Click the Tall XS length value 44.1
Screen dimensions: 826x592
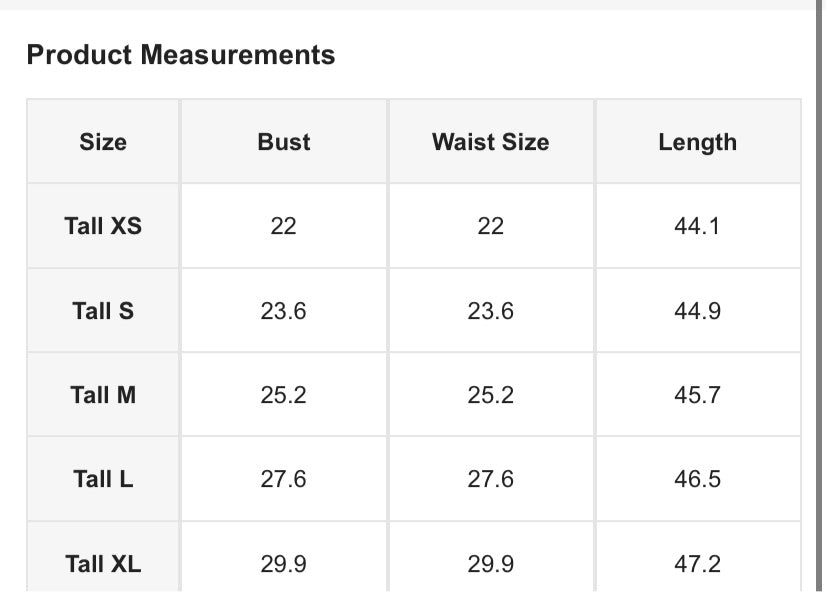tap(697, 226)
